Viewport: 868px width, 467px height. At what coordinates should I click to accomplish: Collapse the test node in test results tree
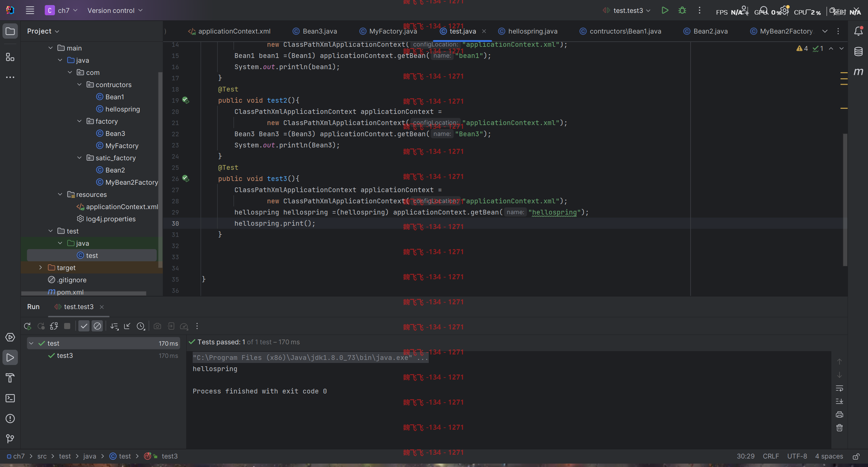[x=31, y=343]
